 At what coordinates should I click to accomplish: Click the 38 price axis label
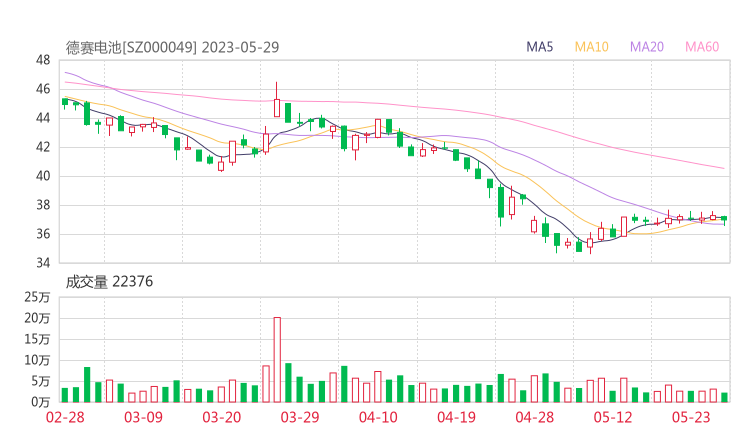pyautogui.click(x=43, y=205)
